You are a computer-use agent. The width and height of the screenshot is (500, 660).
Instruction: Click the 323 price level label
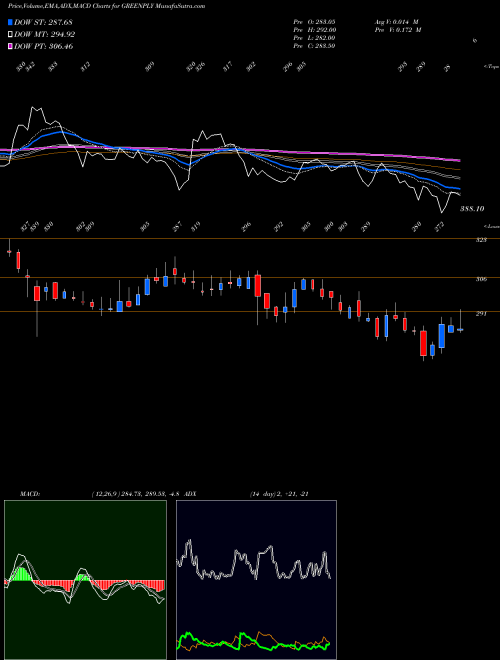[481, 240]
